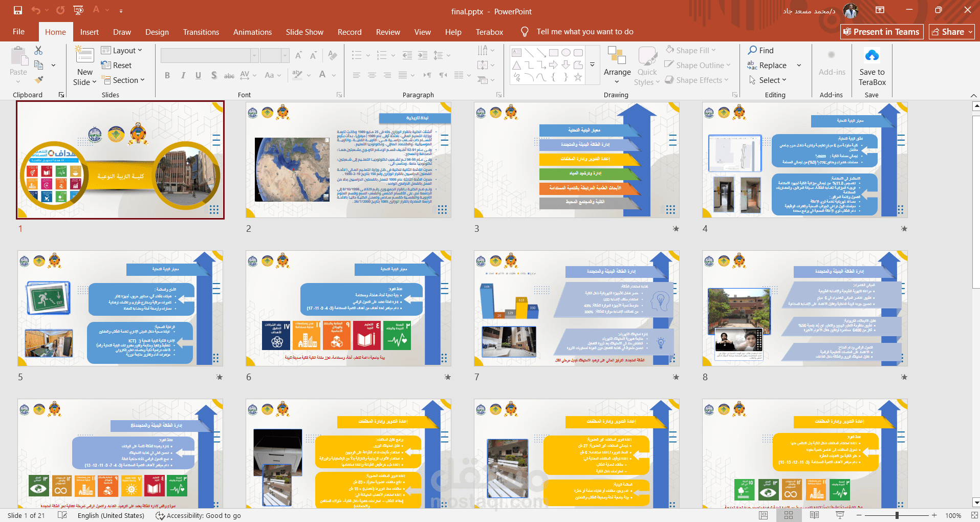980x522 pixels.
Task: Click the New Slide icon
Action: tap(84, 55)
